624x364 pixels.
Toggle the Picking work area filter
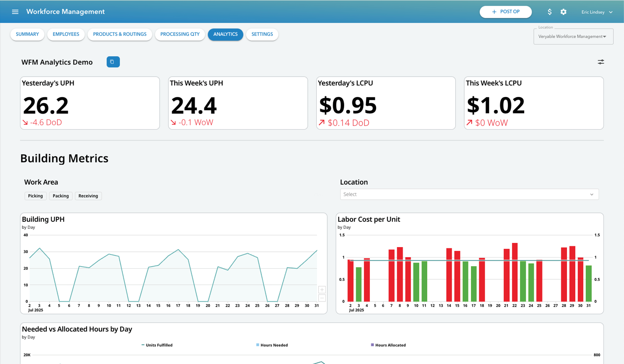tap(35, 196)
